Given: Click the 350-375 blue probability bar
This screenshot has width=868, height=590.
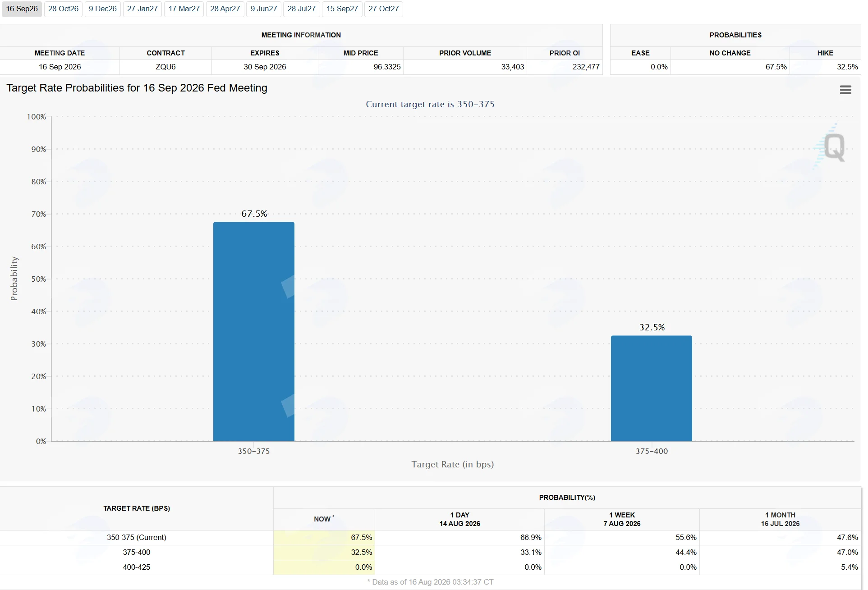Looking at the screenshot, I should click(254, 331).
